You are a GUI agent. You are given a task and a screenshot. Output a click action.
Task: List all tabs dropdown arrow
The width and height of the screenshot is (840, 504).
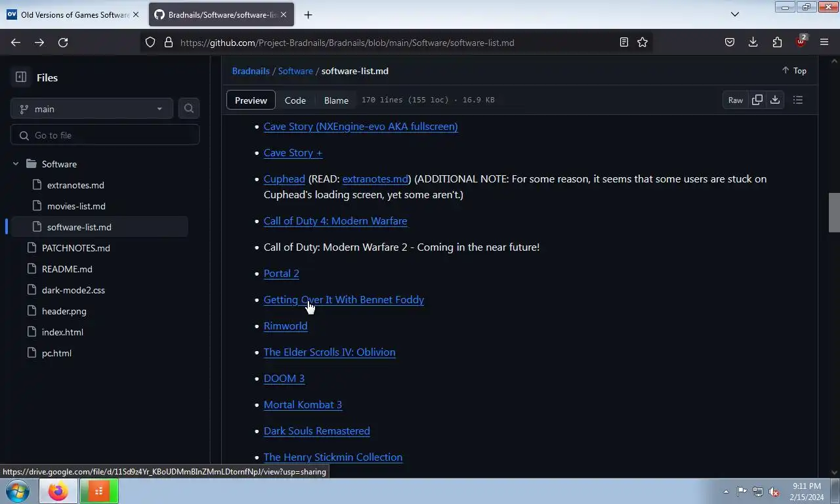[735, 14]
